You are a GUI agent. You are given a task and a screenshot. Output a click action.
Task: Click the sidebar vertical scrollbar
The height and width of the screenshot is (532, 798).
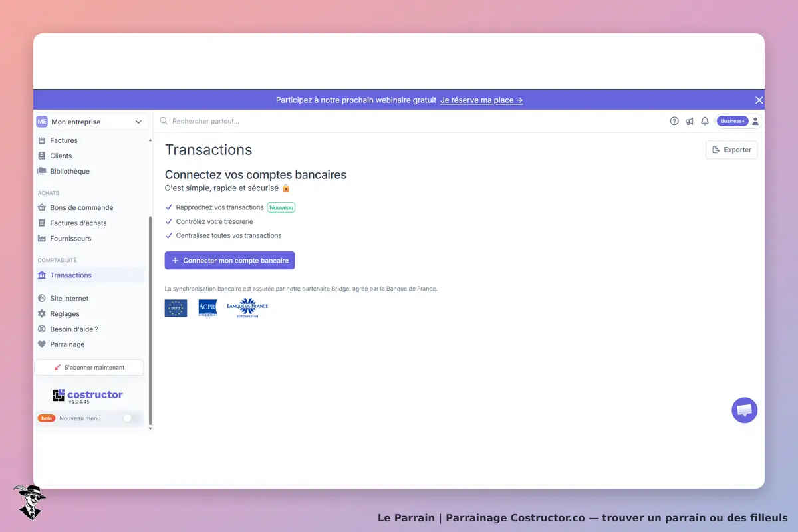pyautogui.click(x=150, y=319)
